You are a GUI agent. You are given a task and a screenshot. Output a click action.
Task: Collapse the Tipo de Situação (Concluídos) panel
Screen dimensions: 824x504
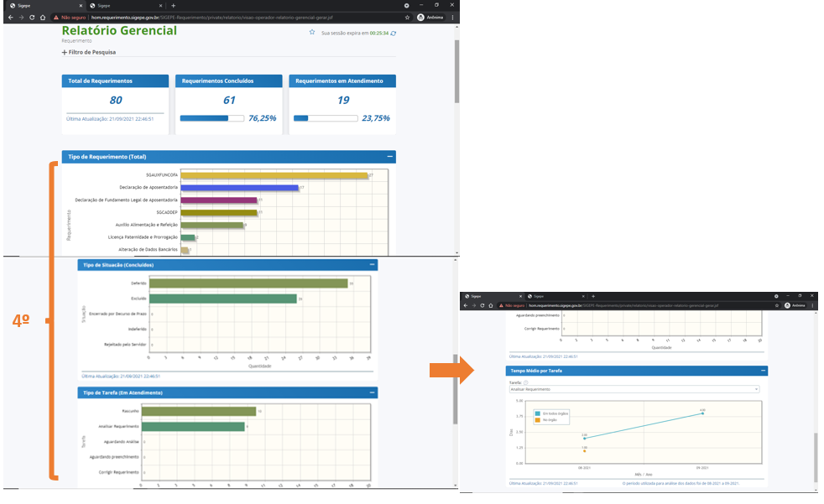coord(372,265)
